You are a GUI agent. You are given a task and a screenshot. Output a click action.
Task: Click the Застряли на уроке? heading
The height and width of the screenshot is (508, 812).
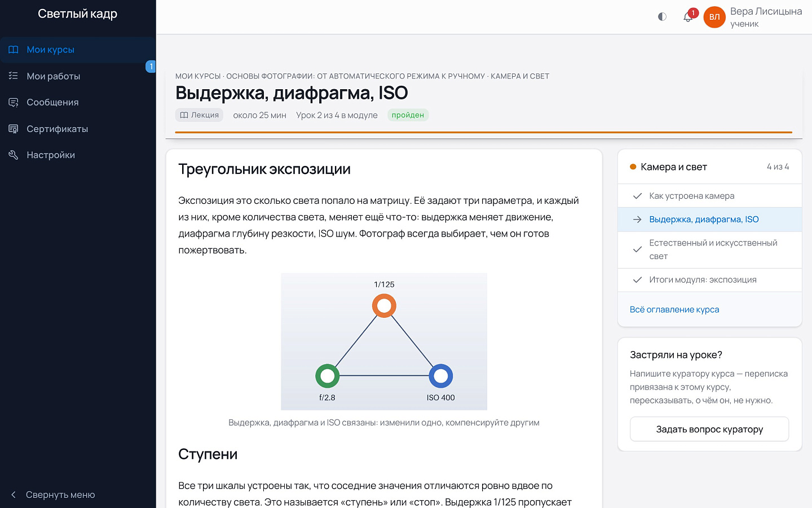click(x=676, y=355)
